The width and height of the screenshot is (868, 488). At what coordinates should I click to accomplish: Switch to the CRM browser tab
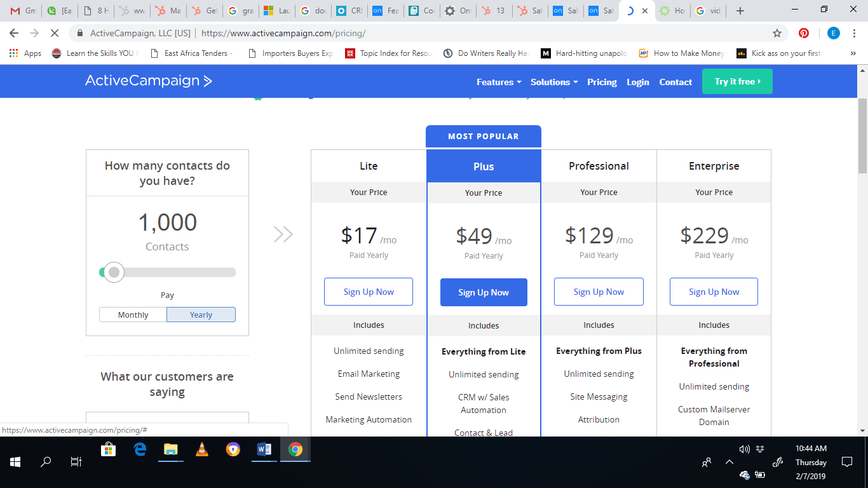pos(350,11)
